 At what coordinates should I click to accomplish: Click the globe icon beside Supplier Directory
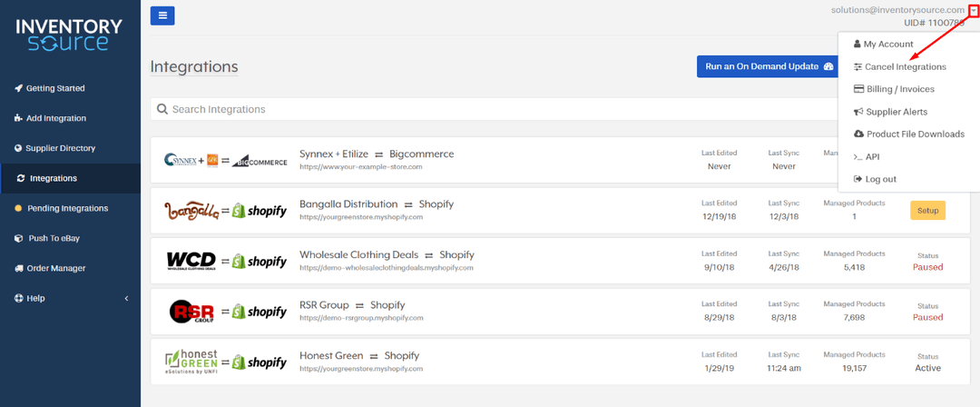coord(19,148)
